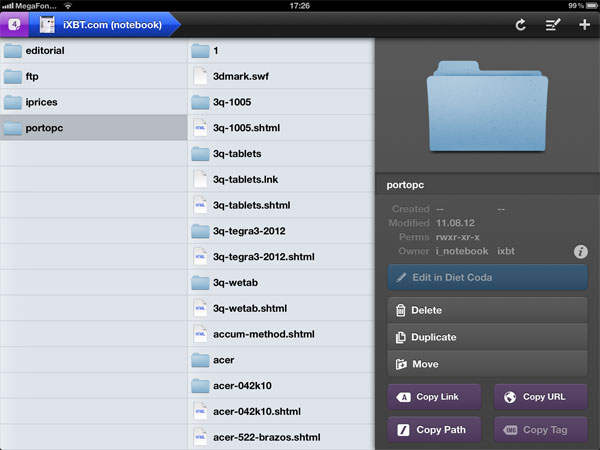Duplicate the selected folder
600x450 pixels.
point(488,337)
